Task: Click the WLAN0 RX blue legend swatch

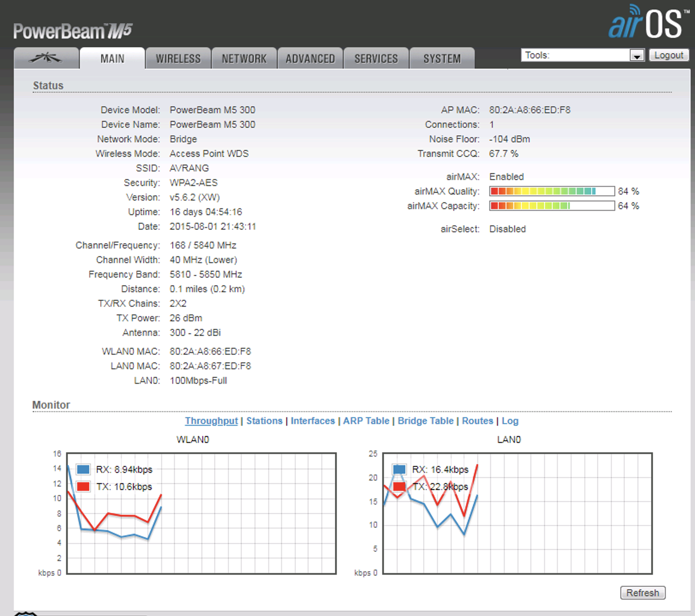Action: (83, 469)
